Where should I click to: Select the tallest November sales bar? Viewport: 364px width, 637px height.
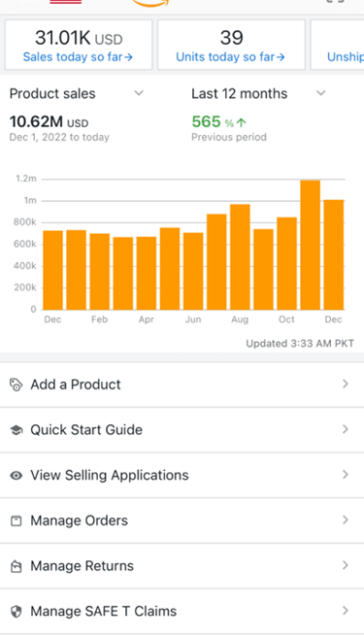[x=311, y=245]
